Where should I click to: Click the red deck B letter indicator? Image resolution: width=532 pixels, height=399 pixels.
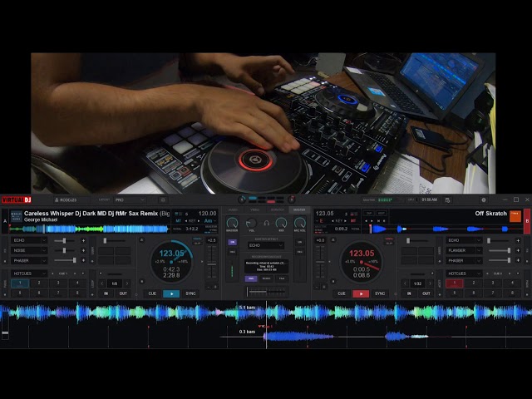[x=527, y=221]
